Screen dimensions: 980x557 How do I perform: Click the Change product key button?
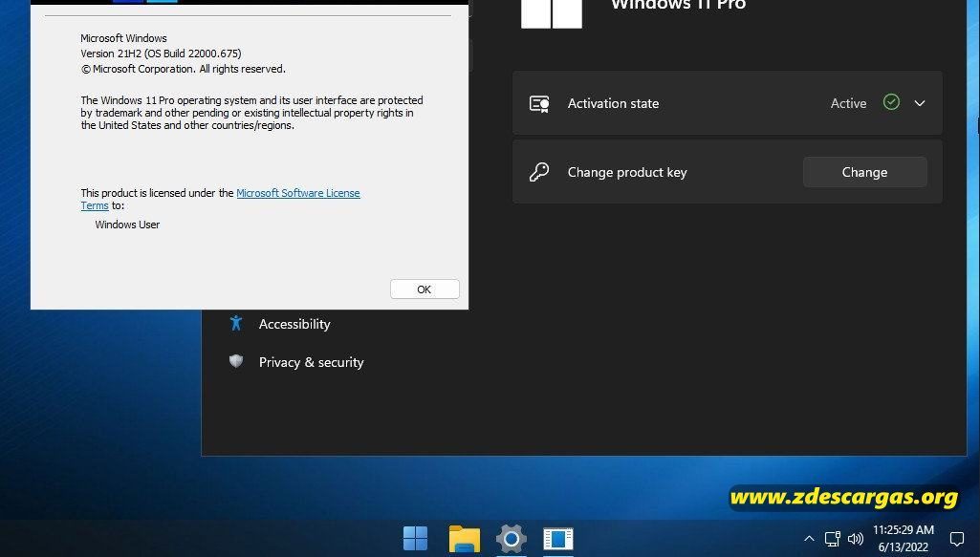click(x=864, y=172)
